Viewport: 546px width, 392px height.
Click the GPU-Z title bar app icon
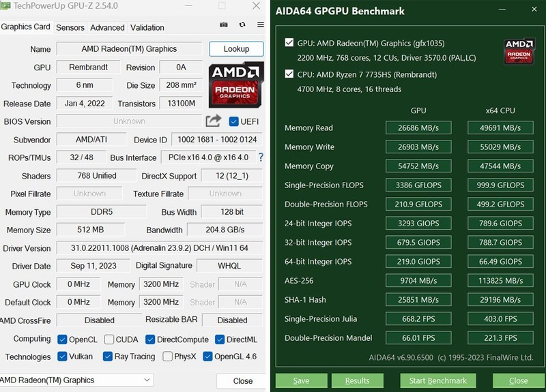5,5
